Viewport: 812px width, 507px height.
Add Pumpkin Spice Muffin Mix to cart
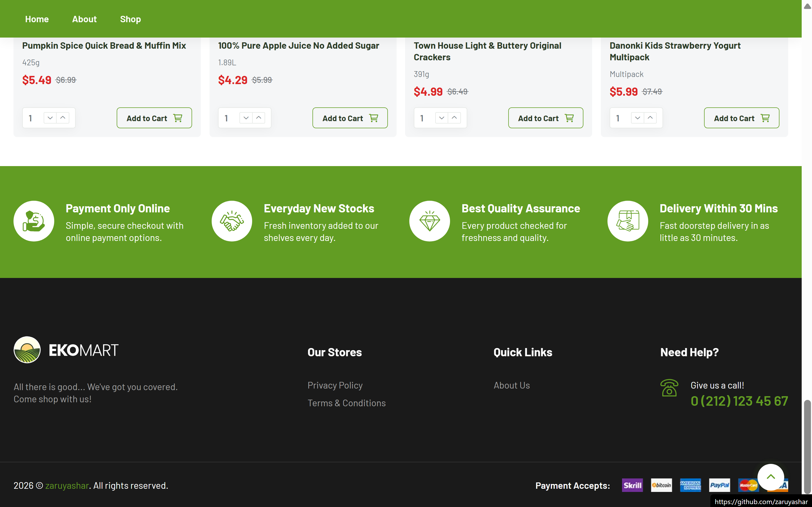tap(154, 118)
